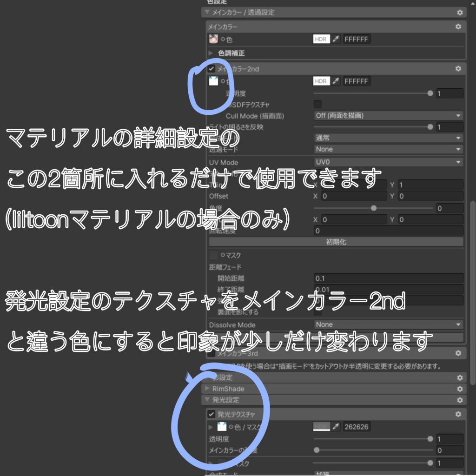Click the gear icon on メインカラー header
The height and width of the screenshot is (476, 476).
(458, 26)
